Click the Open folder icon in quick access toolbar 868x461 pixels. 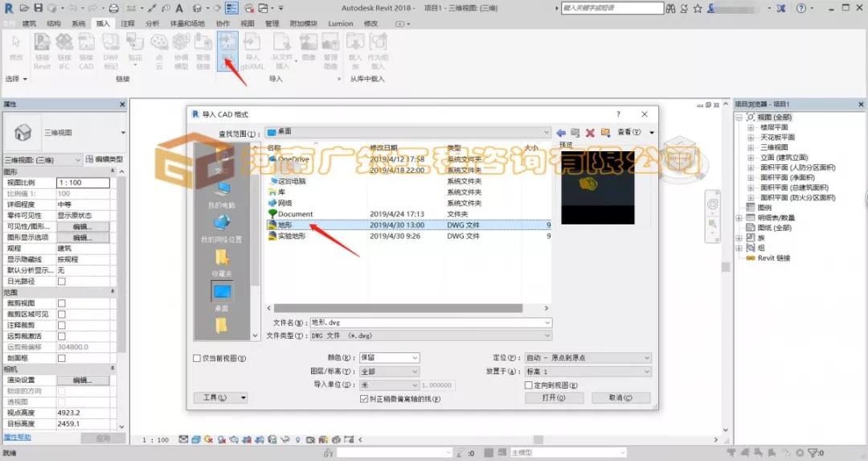24,8
